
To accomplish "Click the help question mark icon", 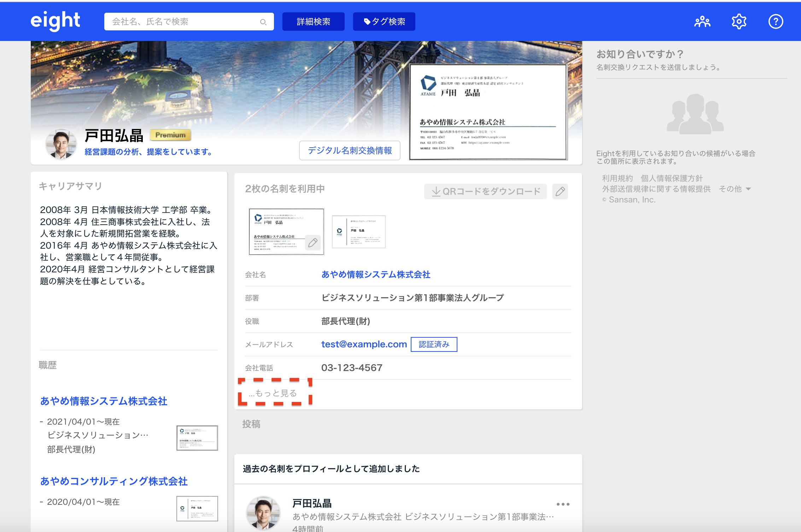I will [x=776, y=22].
